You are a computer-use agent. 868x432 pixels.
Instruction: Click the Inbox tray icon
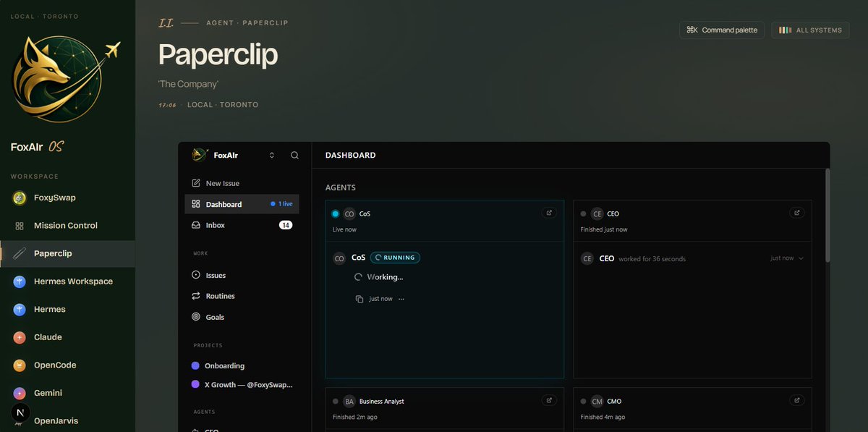[x=196, y=225]
